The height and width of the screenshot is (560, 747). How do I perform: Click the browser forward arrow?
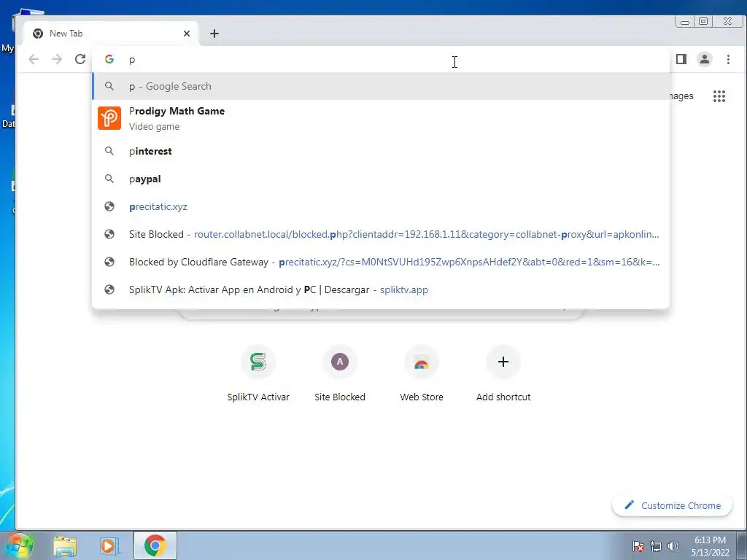click(x=57, y=59)
